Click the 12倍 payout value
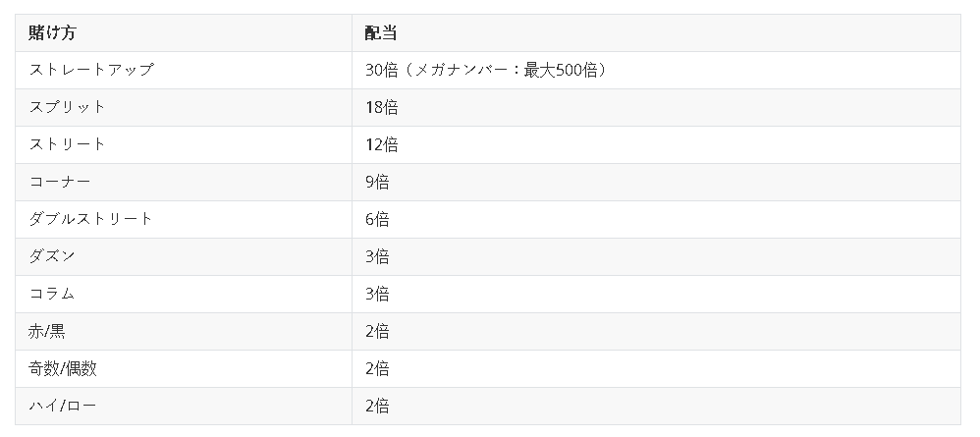 pyautogui.click(x=381, y=144)
